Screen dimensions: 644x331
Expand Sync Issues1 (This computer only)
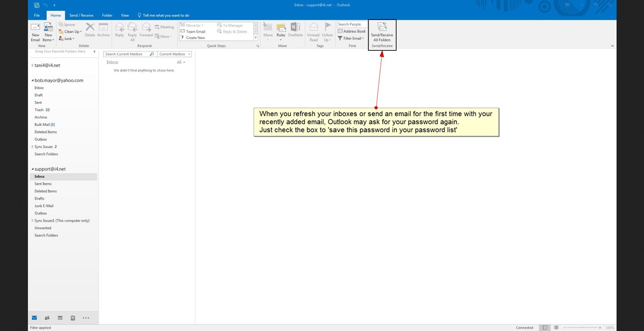click(33, 220)
